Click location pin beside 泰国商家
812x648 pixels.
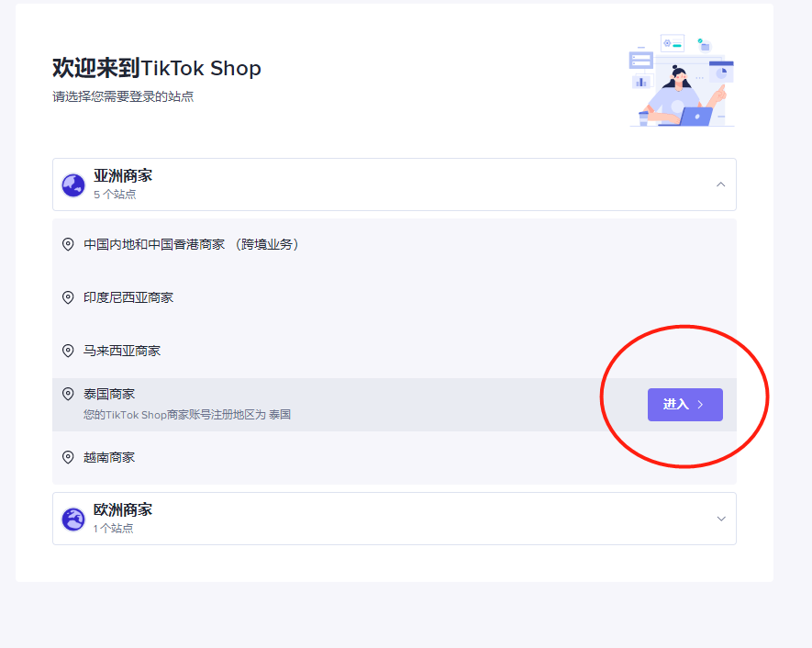coord(68,394)
